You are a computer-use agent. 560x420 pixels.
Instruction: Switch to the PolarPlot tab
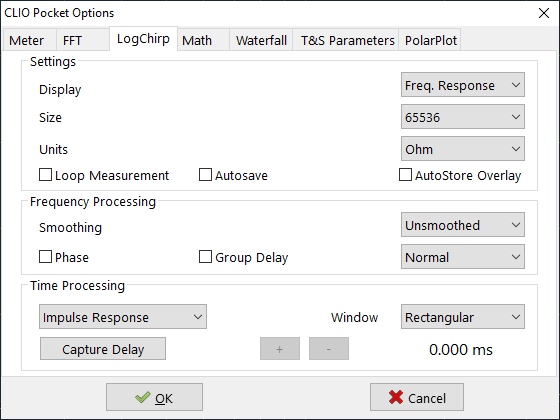click(x=430, y=40)
